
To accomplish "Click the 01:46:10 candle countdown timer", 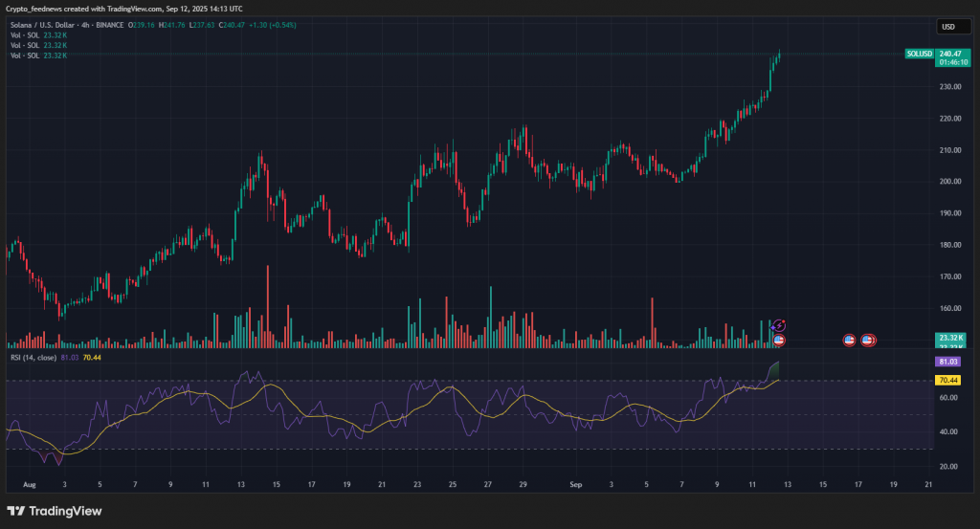I will pos(951,62).
